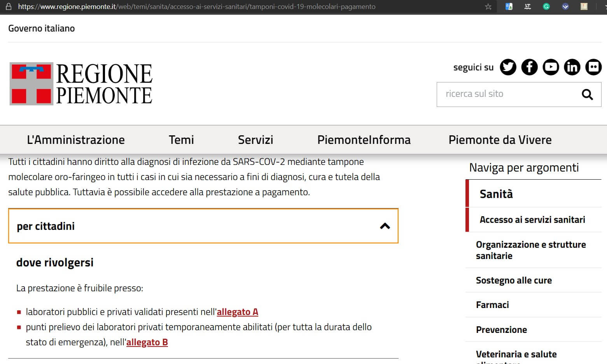Screen dimensions: 607x364
Task: Click the Google Translate extension icon
Action: pos(509,7)
